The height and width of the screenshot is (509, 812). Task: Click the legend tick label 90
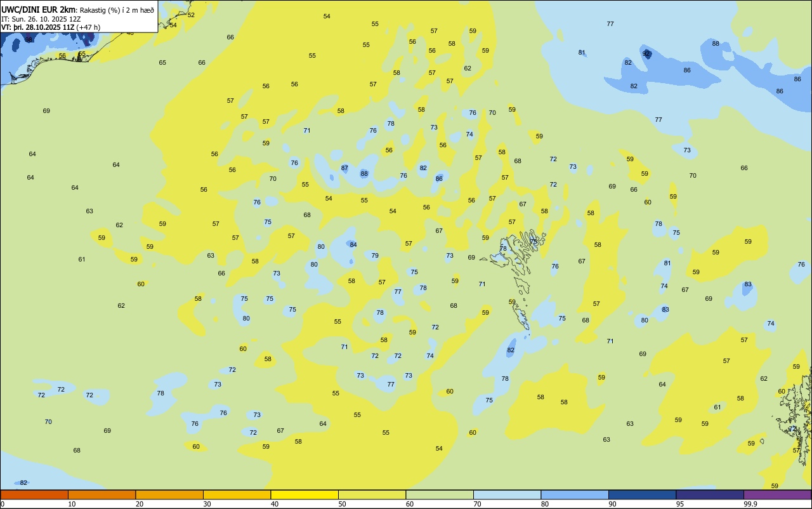613,505
